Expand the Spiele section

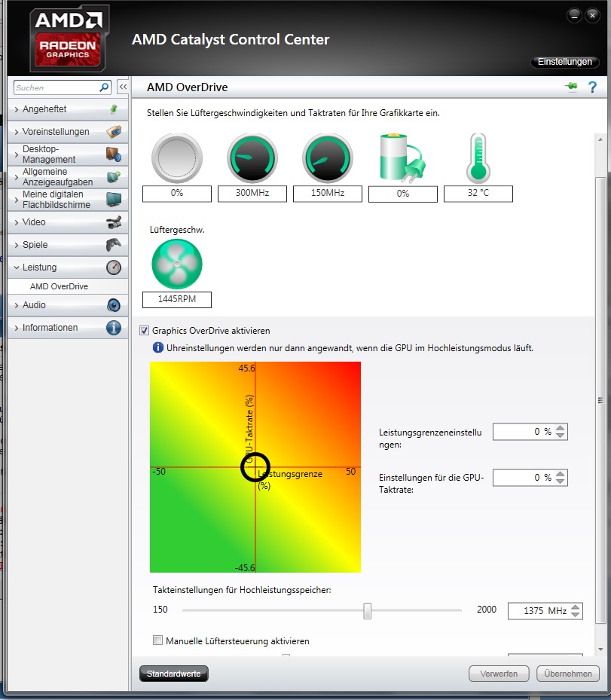pos(17,245)
